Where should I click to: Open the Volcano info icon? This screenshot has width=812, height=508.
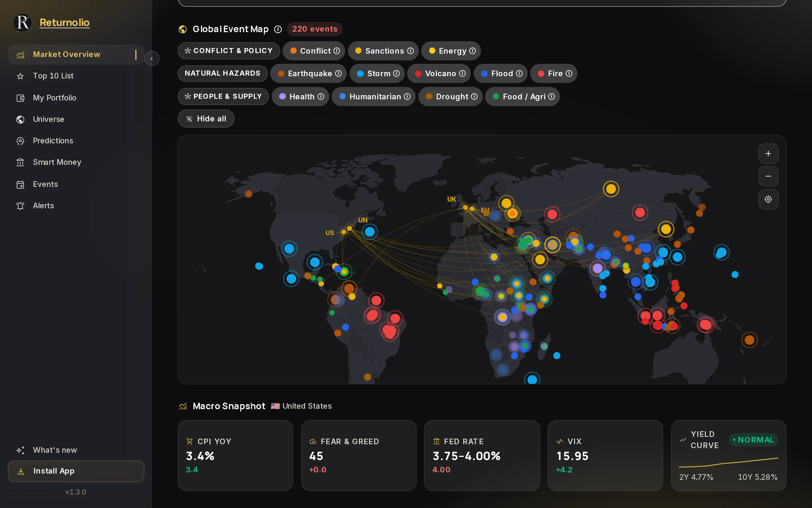click(462, 73)
